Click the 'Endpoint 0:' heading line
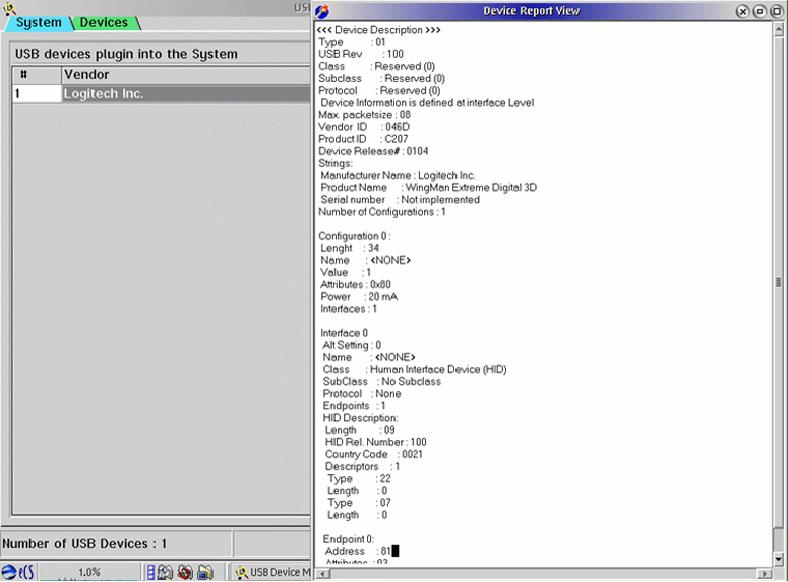 point(348,539)
